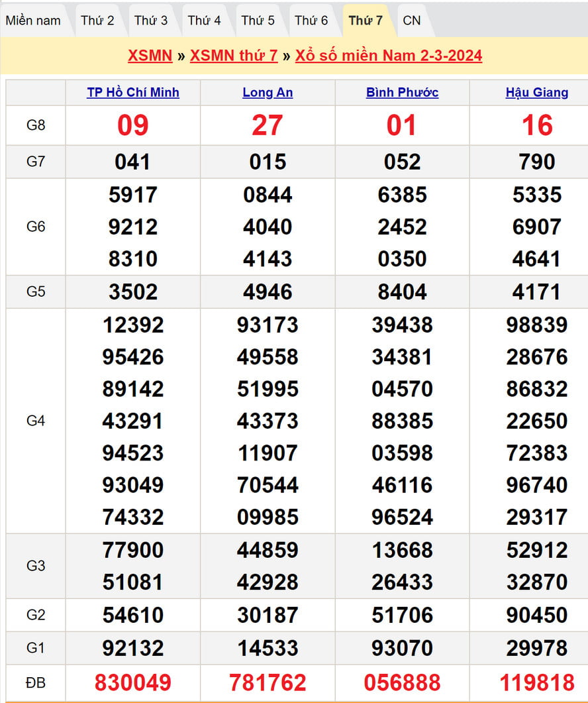Click Hậu Giang special prize 119818

click(x=536, y=682)
